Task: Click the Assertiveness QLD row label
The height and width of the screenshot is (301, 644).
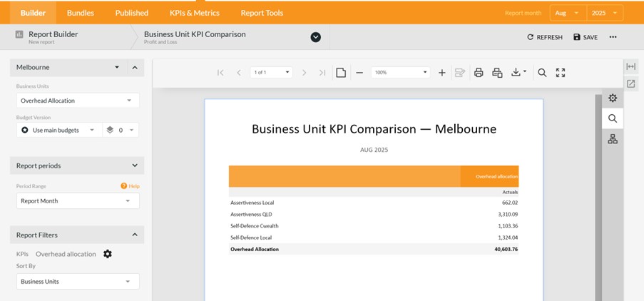Action: 251,215
